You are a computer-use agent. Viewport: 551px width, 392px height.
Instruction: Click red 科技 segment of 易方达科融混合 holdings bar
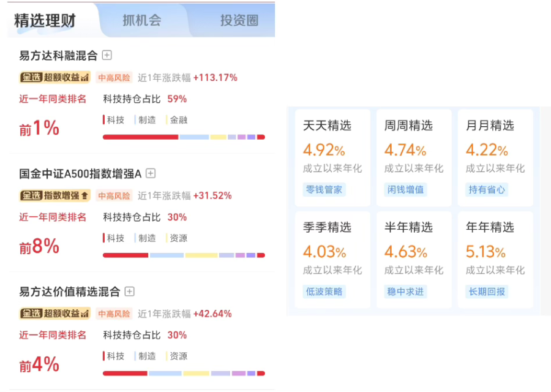pyautogui.click(x=141, y=137)
